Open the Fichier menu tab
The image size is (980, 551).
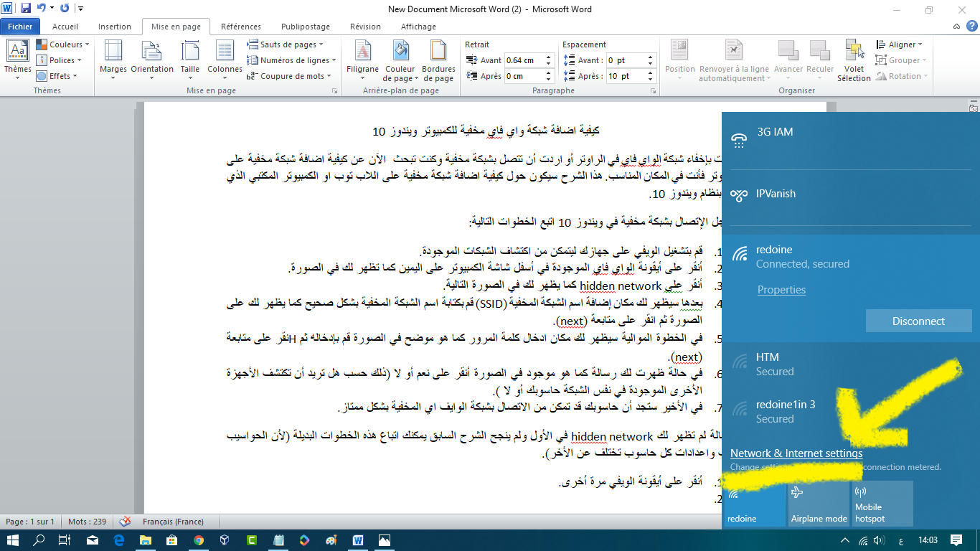pos(20,27)
